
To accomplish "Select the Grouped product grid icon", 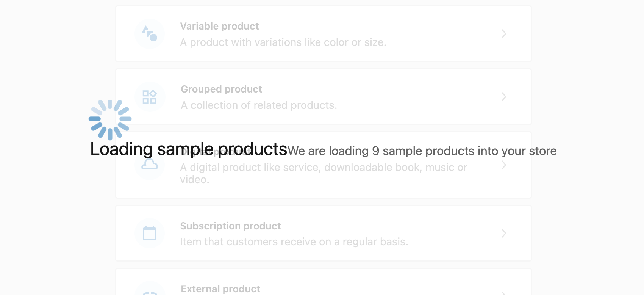I will [150, 97].
